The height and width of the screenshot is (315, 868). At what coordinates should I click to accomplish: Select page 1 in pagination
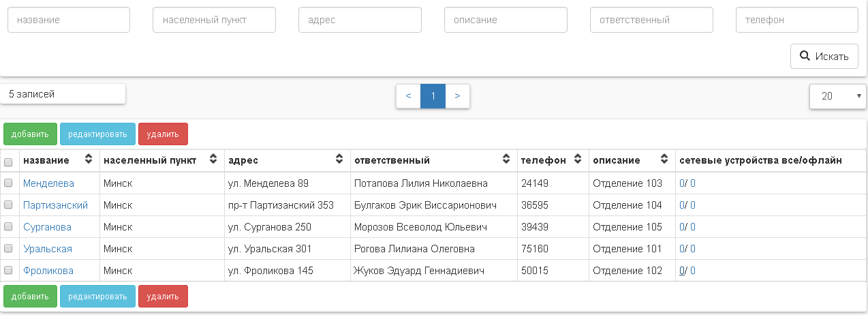433,96
